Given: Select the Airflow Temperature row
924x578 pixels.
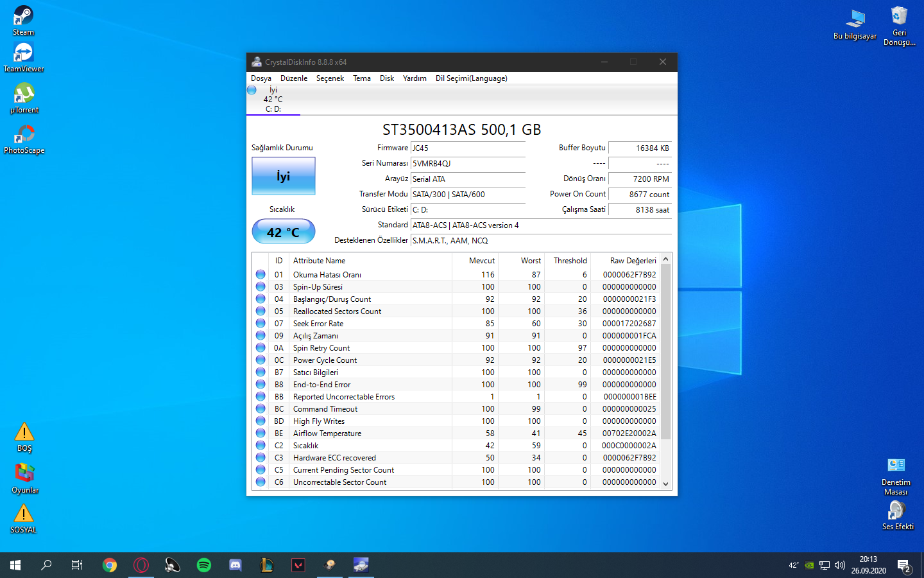Looking at the screenshot, I should tap(456, 433).
